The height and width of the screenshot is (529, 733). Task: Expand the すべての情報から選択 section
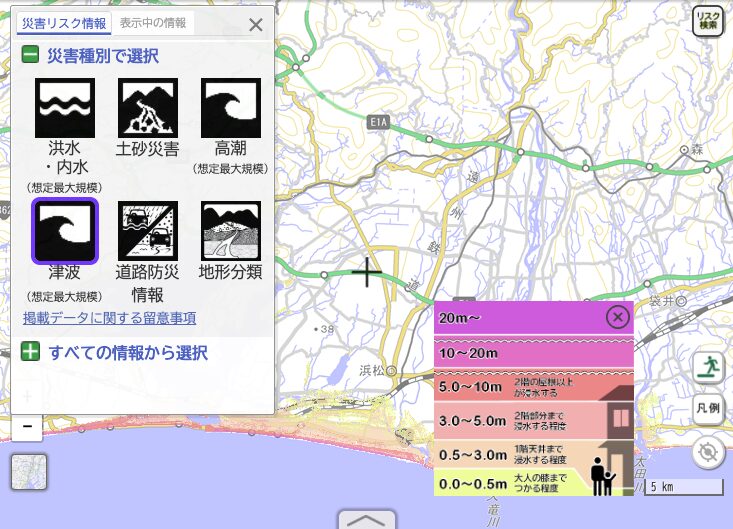tap(31, 352)
